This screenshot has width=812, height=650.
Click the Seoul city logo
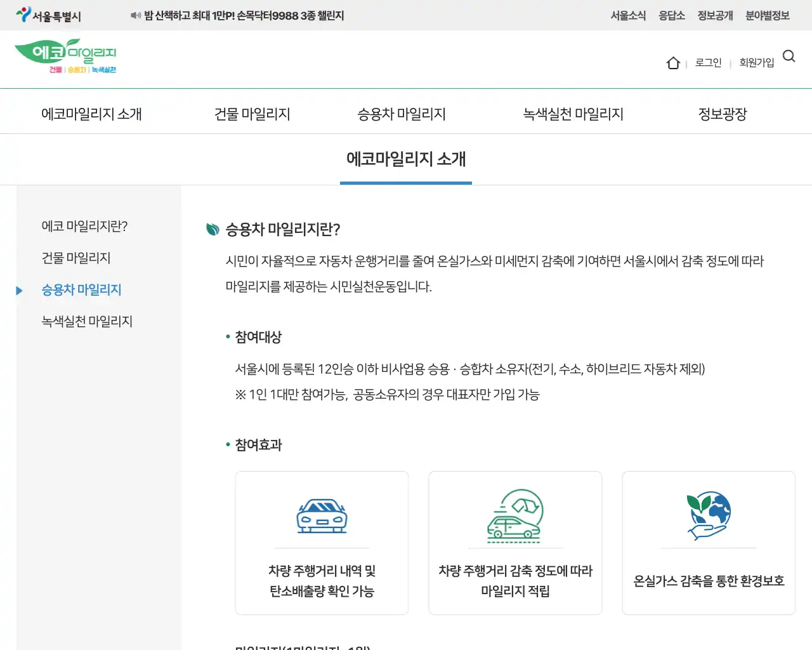coord(48,15)
